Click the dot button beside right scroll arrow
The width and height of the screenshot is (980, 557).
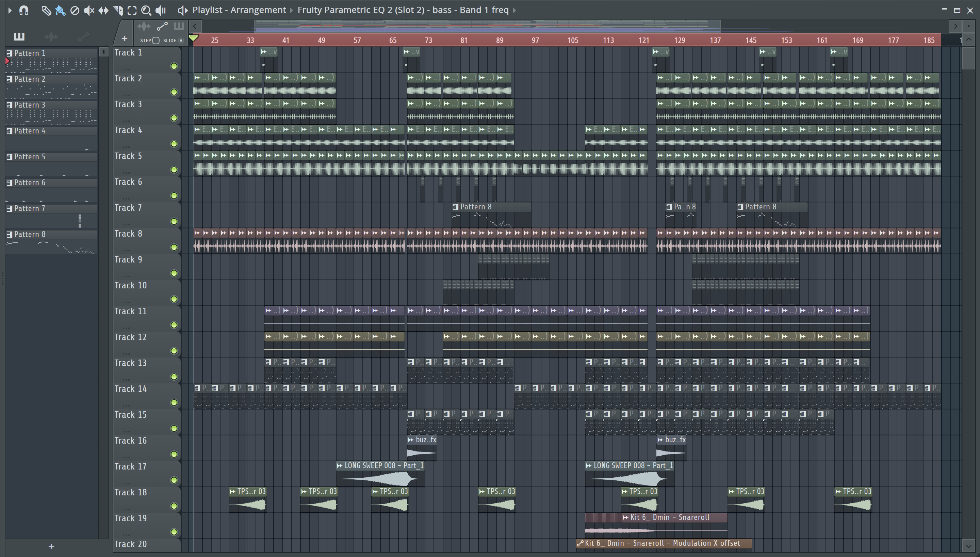(x=969, y=27)
